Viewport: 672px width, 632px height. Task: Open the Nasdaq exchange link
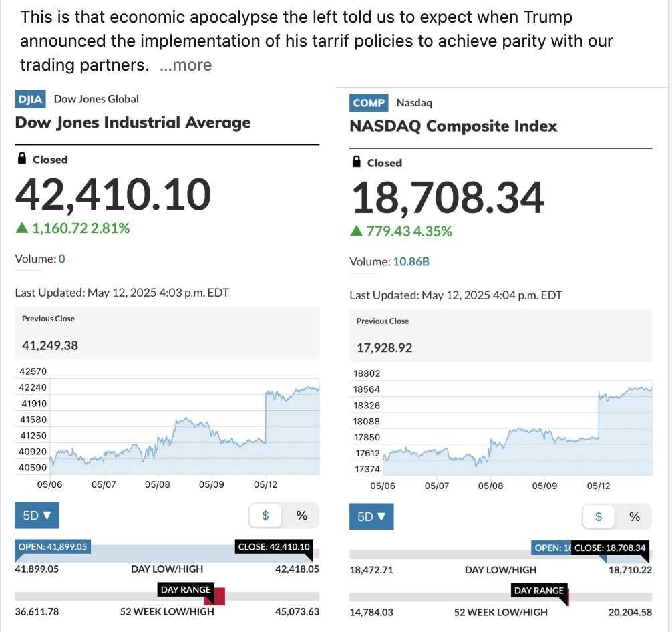pyautogui.click(x=414, y=102)
